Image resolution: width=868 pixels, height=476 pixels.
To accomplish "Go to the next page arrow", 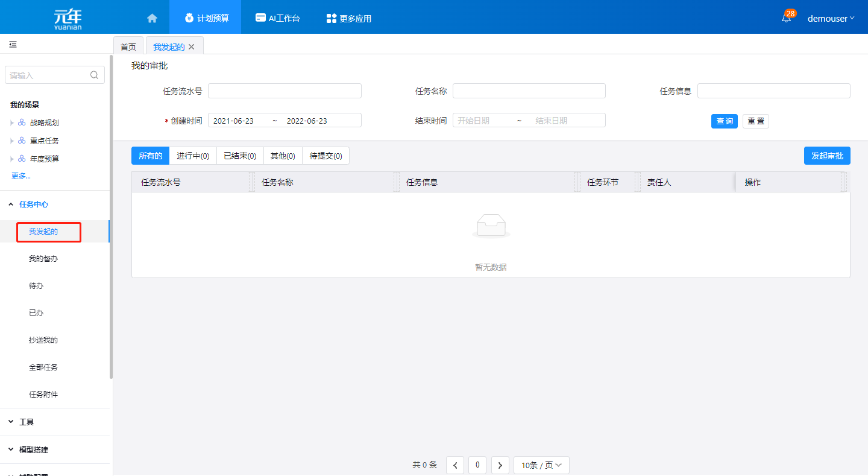I will point(500,465).
